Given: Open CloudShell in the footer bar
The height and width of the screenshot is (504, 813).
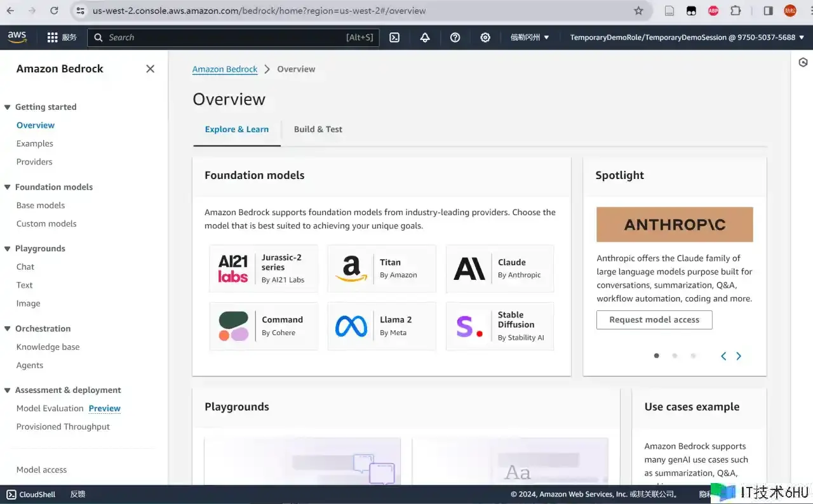Looking at the screenshot, I should 31,494.
